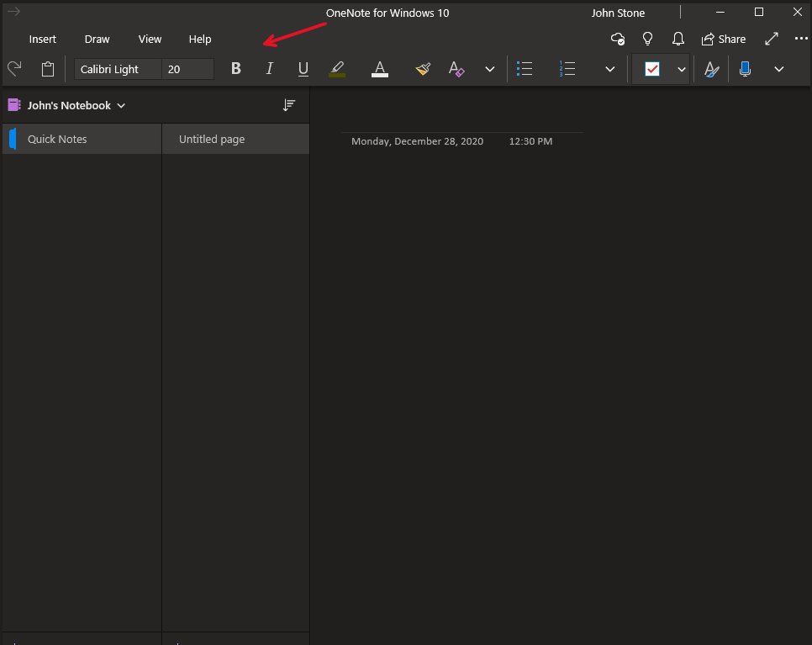Image resolution: width=812 pixels, height=645 pixels.
Task: Click the Share button
Action: point(724,39)
